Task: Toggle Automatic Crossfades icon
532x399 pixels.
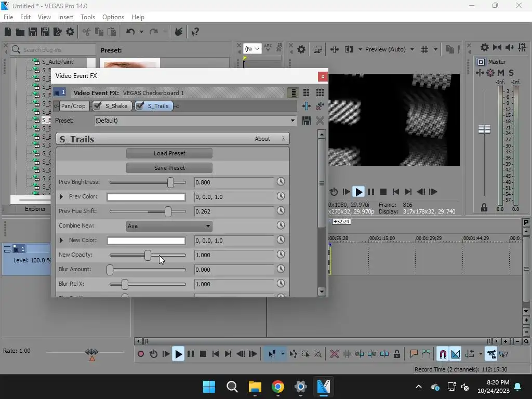Action: pos(455,354)
